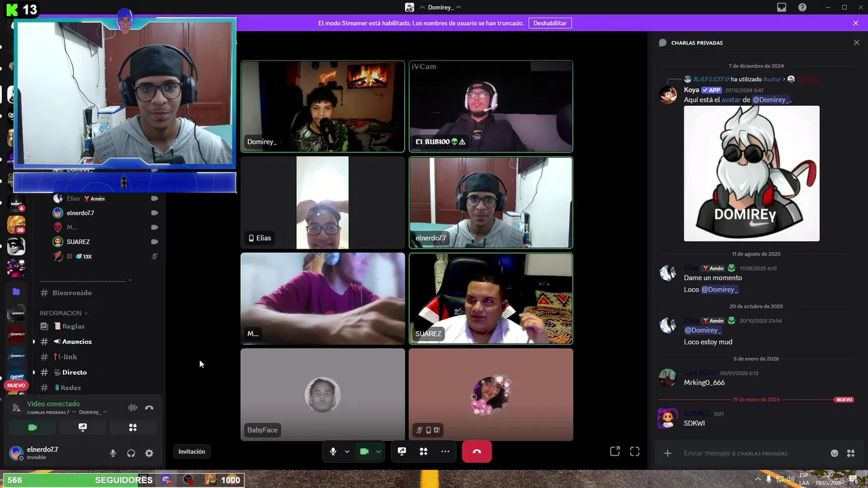This screenshot has width=868, height=488.
Task: Open server folder icon in sidebar
Action: [x=16, y=291]
